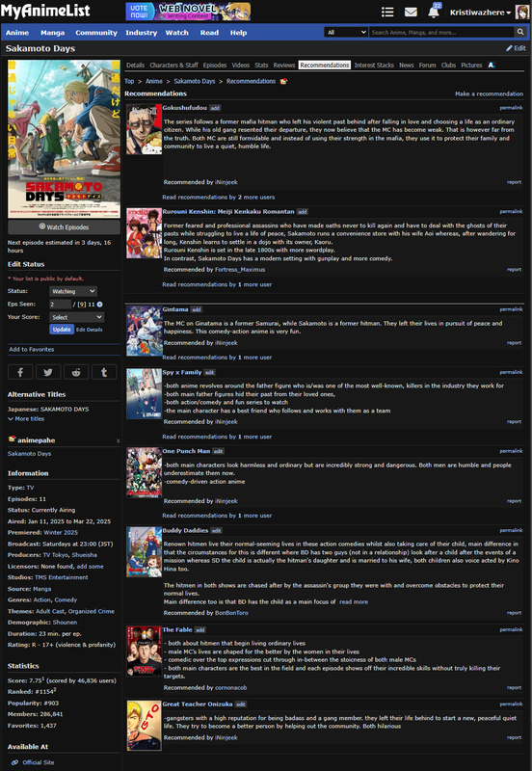Increment episodes seen plus icon
Image resolution: width=532 pixels, height=771 pixels.
pos(100,305)
